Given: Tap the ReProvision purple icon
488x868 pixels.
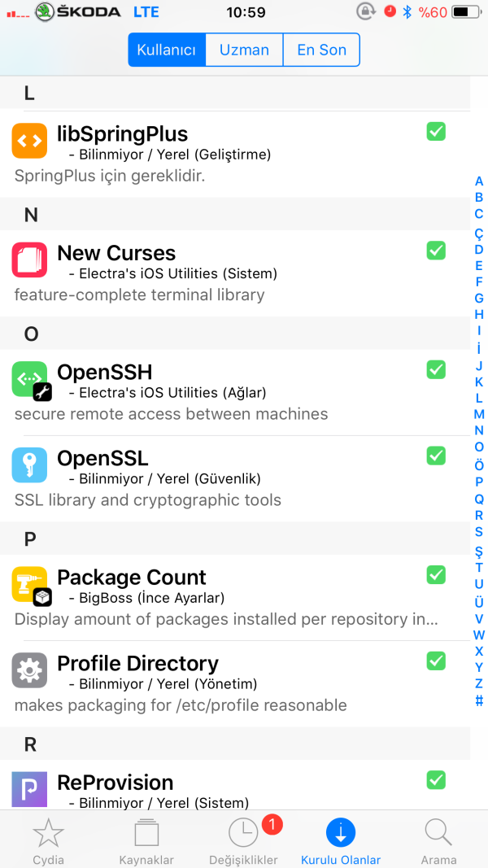Looking at the screenshot, I should 29,787.
